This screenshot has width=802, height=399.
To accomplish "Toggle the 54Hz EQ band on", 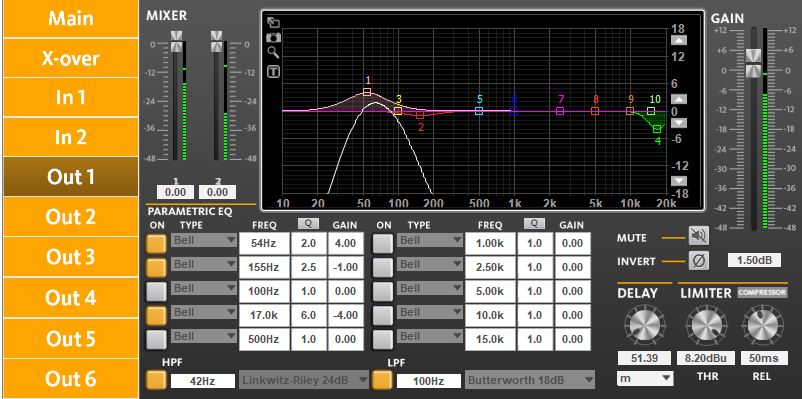I will tap(157, 243).
